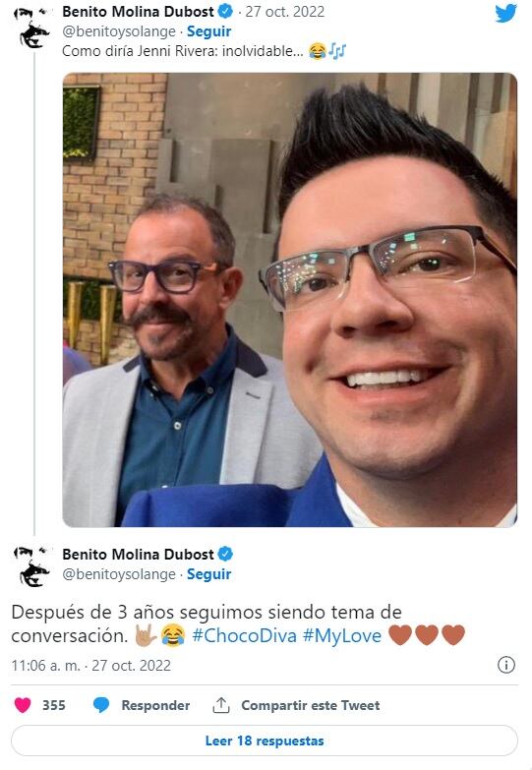Click the verified badge in top tweet
This screenshot has width=532, height=770.
(x=225, y=11)
